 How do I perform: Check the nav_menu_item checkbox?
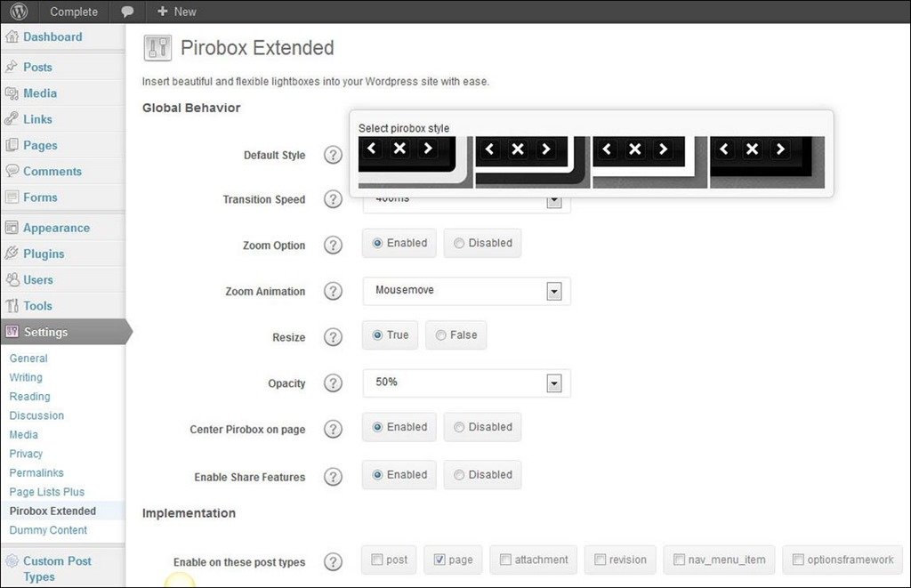[x=679, y=560]
